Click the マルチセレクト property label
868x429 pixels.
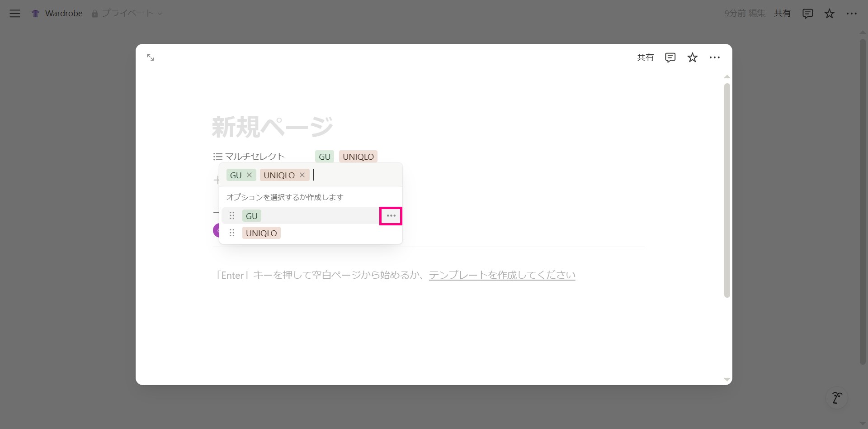(249, 157)
